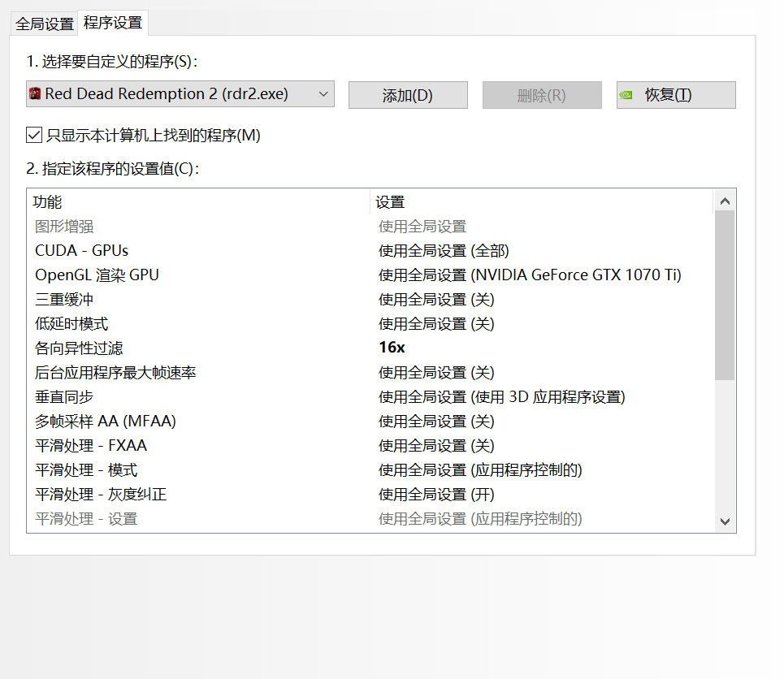784x679 pixels.
Task: Select the 程序设置 tab
Action: [x=112, y=23]
